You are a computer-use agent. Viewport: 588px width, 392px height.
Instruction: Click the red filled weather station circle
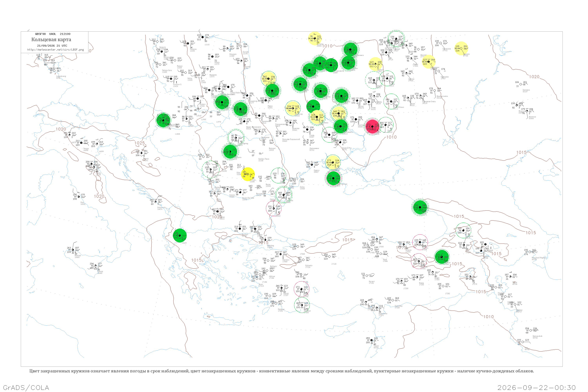[x=372, y=126]
